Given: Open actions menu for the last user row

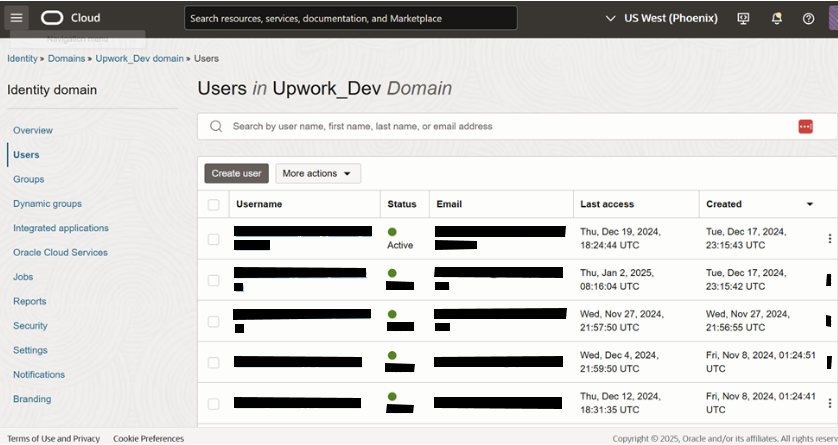Looking at the screenshot, I should (x=829, y=403).
